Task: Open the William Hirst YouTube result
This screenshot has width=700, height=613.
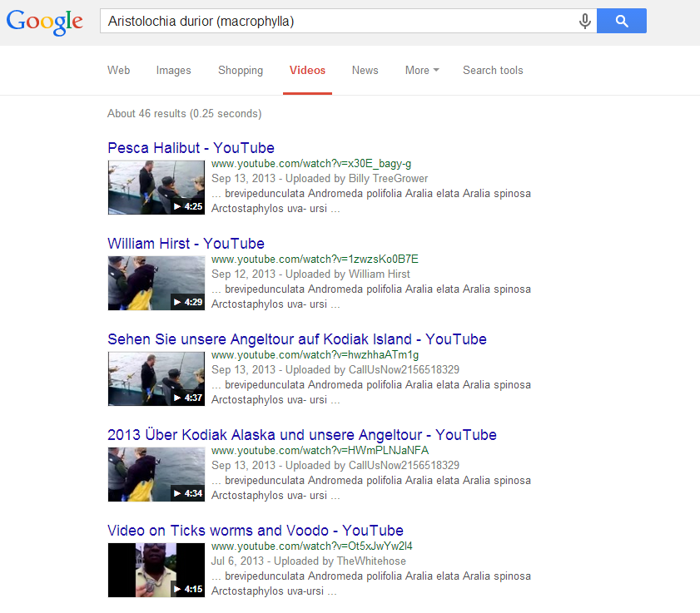Action: [x=186, y=244]
